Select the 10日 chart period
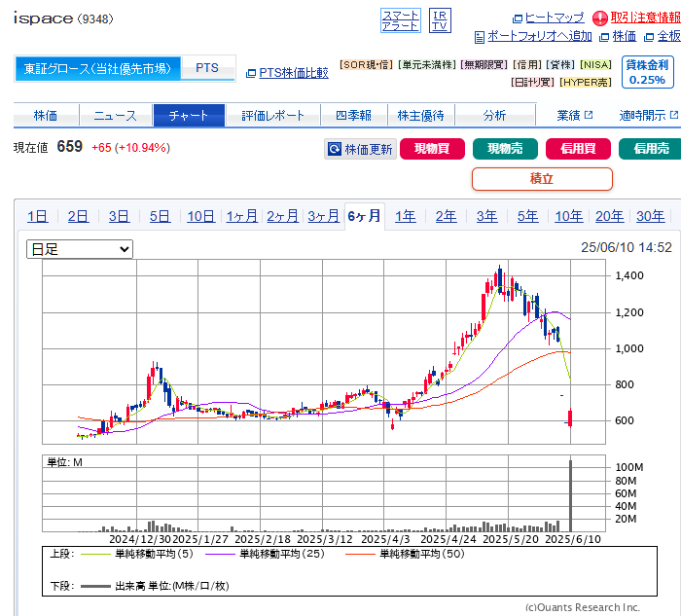Screen dimensions: 681x616 [201, 216]
